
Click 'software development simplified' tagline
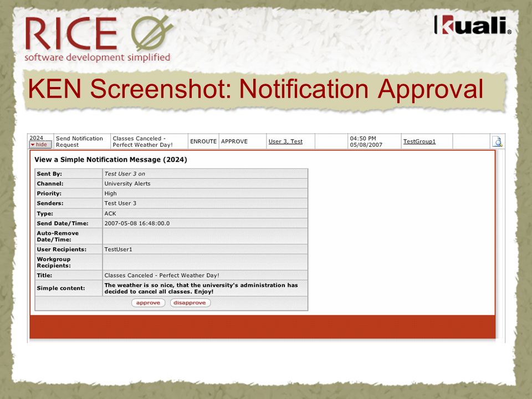98,57
